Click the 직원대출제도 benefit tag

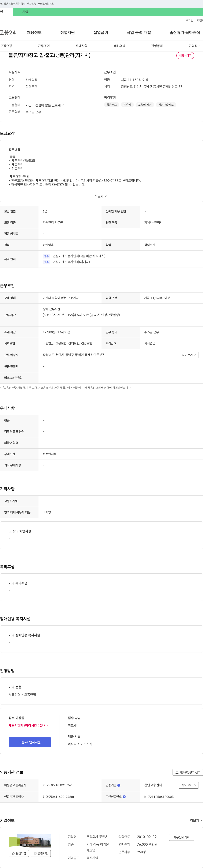click(x=166, y=105)
